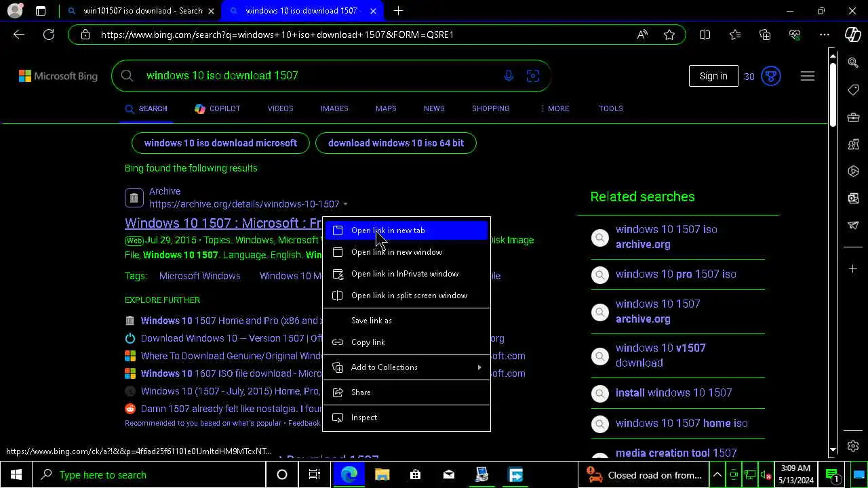
Task: Open Settings and more ellipsis
Action: (x=825, y=35)
